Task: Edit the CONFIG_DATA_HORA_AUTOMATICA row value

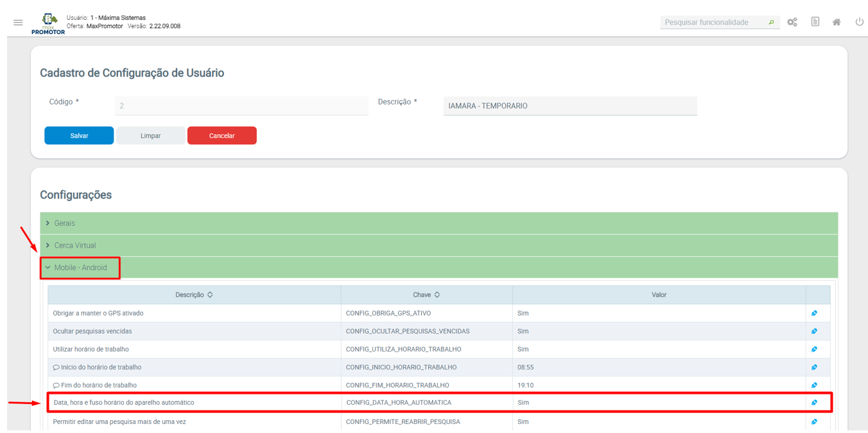Action: (x=814, y=402)
